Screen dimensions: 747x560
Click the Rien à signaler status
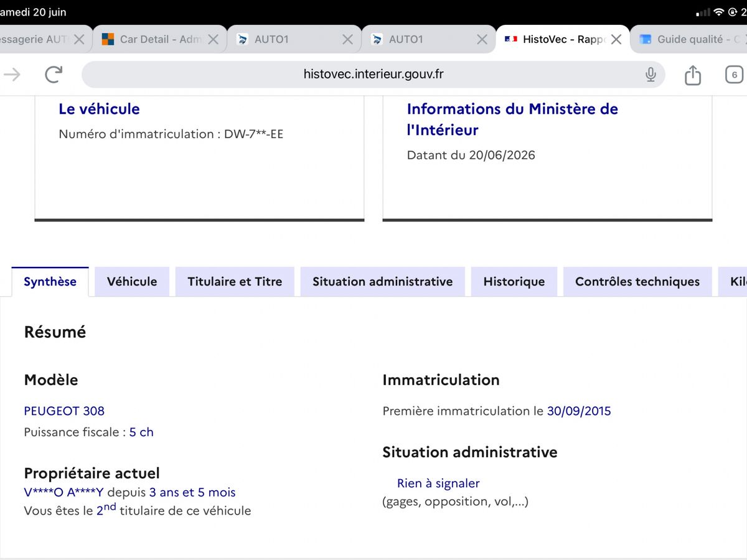pos(438,483)
